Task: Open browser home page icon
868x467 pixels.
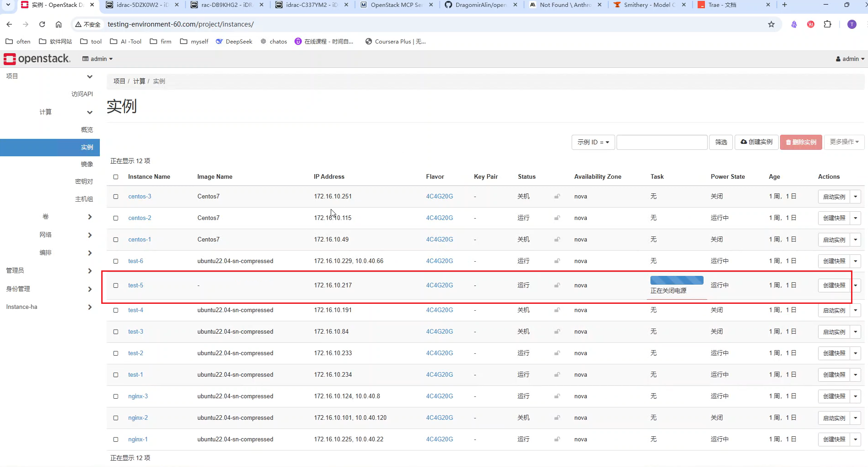Action: [x=59, y=24]
